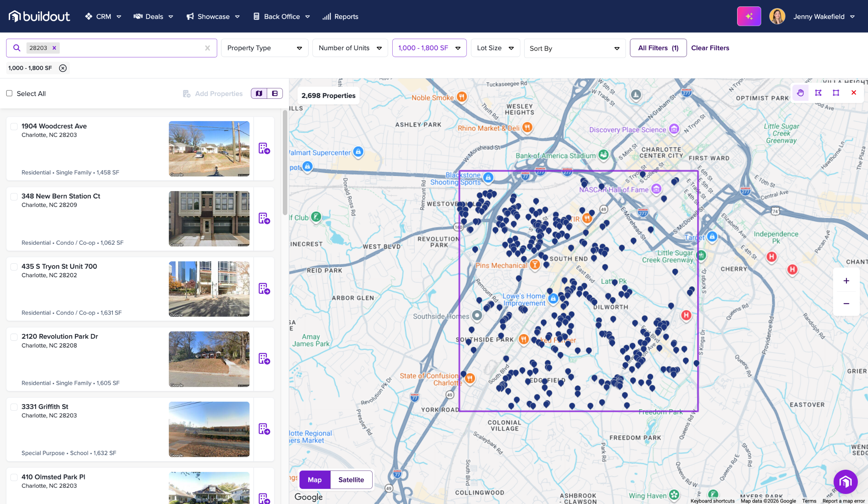Open All Filters panel
This screenshot has height=504, width=868.
point(658,48)
